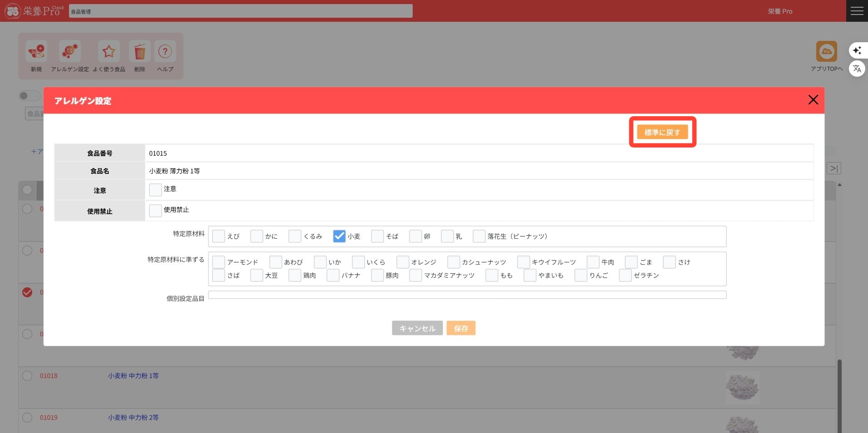Open food link 小麦粉 中力粉 1等
This screenshot has width=868, height=433.
click(133, 376)
